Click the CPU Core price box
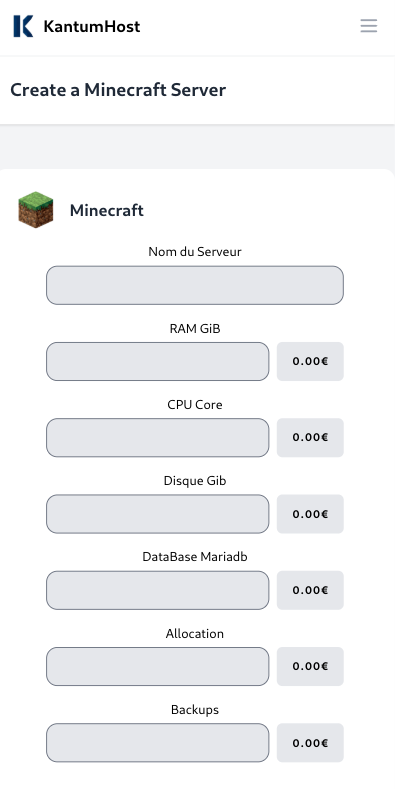 point(310,438)
